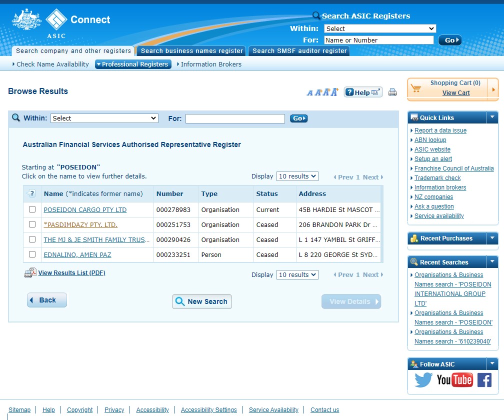Open the Help button
This screenshot has height=420, width=504.
point(363,92)
